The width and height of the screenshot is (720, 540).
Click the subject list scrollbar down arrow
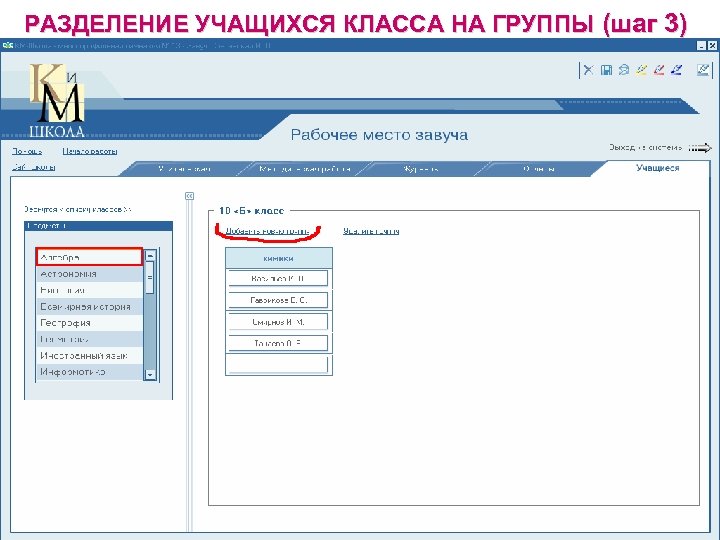tap(150, 375)
